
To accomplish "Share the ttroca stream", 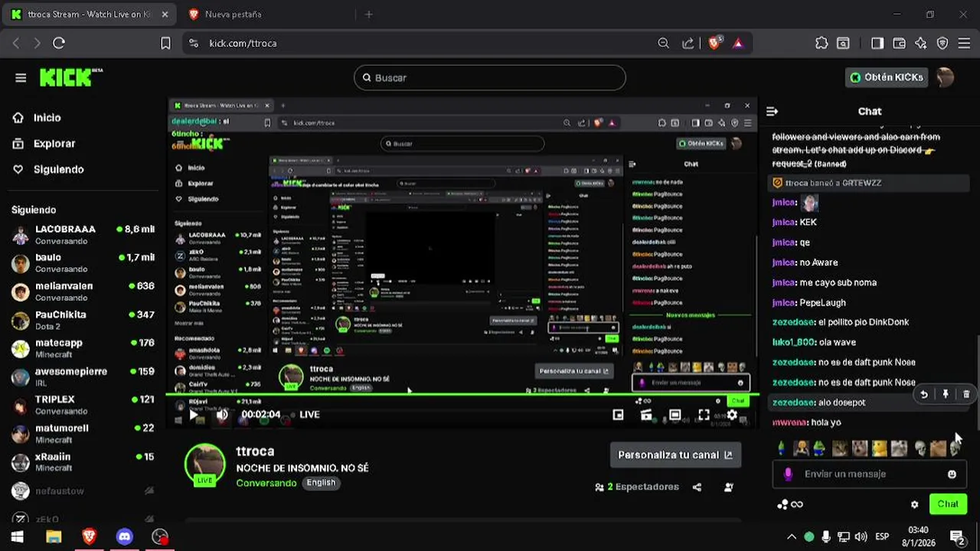I will 697,487.
